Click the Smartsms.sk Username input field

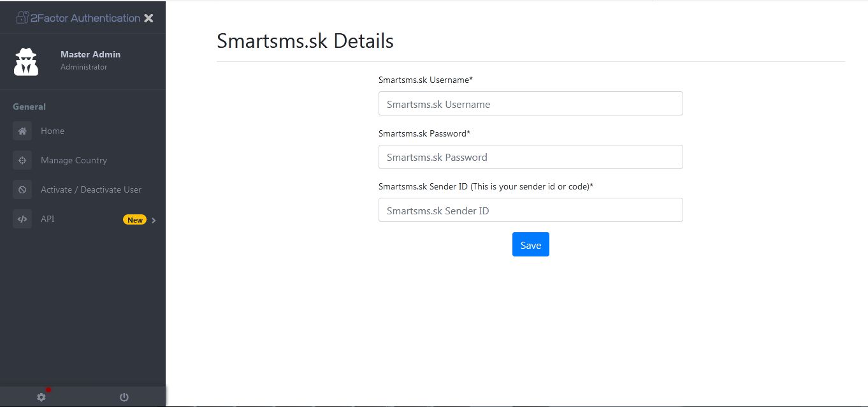pyautogui.click(x=530, y=103)
